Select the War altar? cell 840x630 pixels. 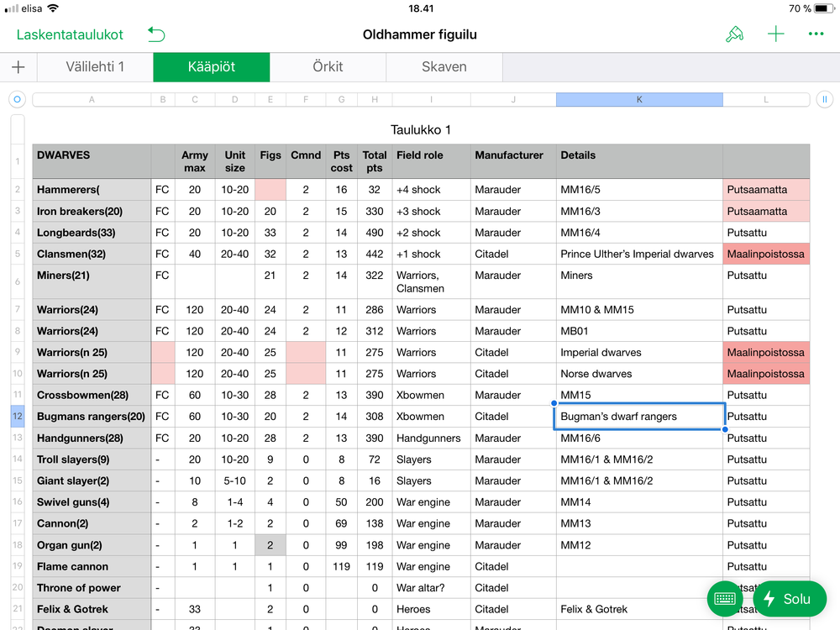click(x=431, y=588)
